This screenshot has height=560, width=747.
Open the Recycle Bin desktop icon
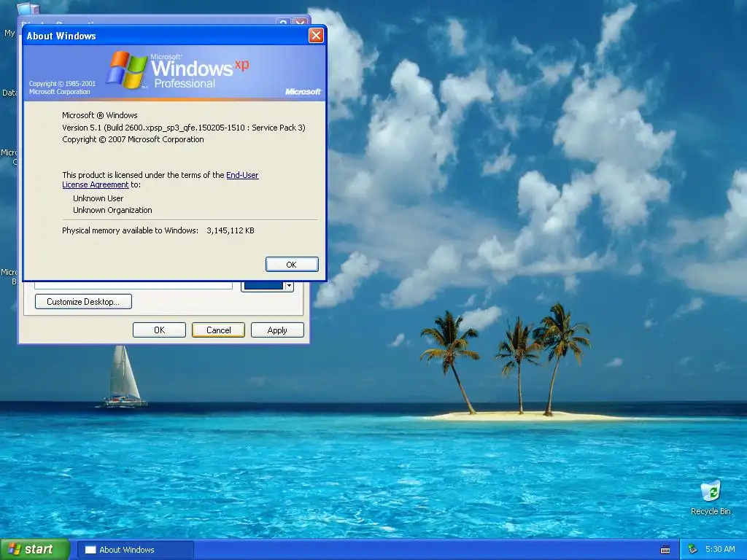point(711,497)
